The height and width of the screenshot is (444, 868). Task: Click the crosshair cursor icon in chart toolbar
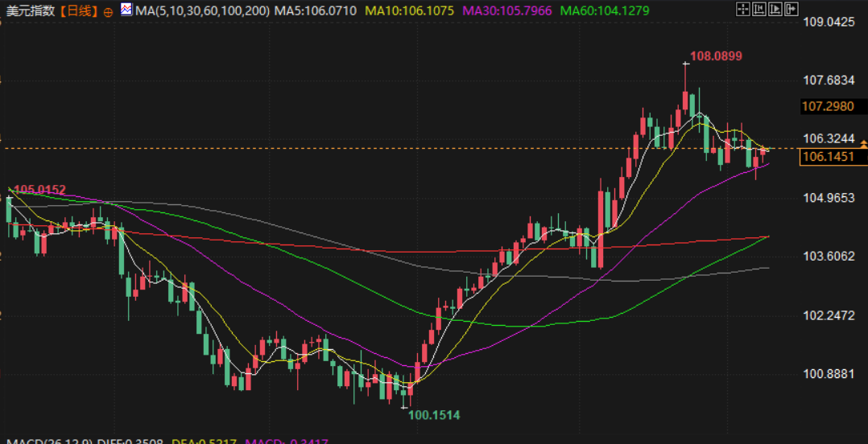[742, 10]
